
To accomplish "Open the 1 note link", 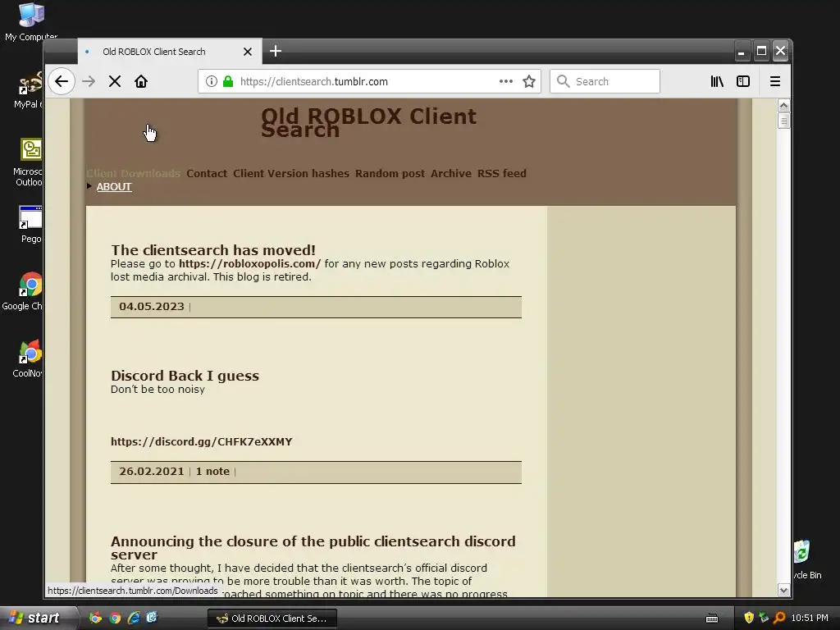I will pyautogui.click(x=212, y=472).
